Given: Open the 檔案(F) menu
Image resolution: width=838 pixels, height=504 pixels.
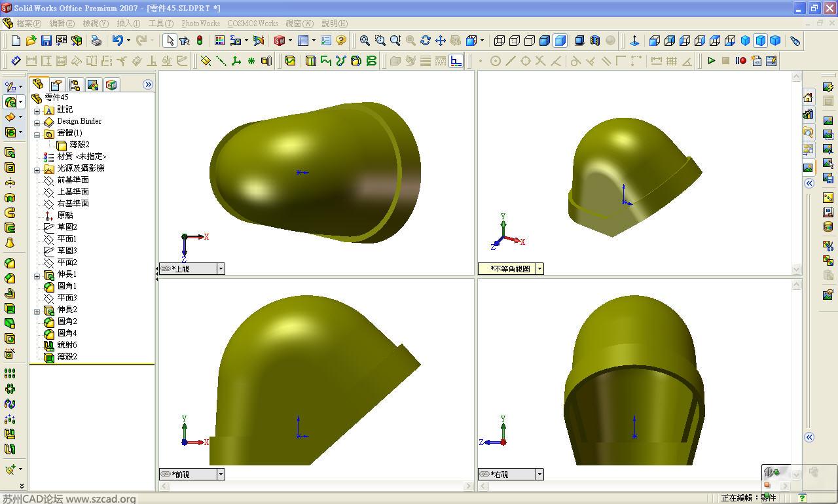Looking at the screenshot, I should click(29, 24).
